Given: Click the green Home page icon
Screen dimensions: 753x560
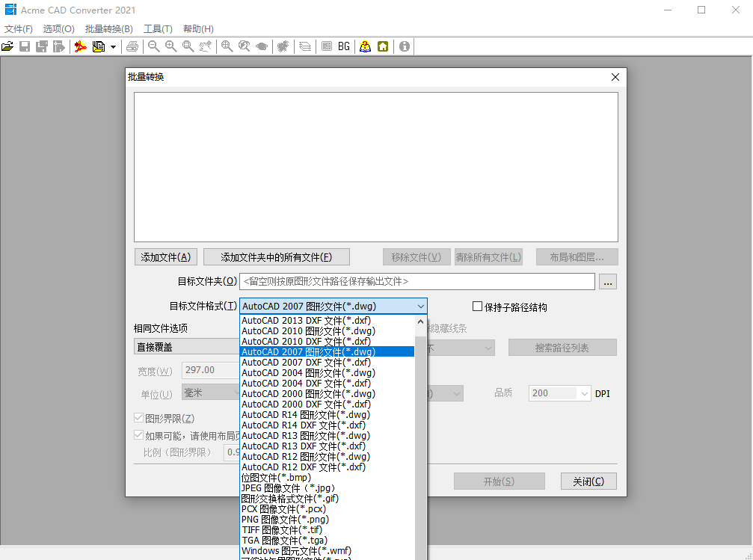Looking at the screenshot, I should tap(383, 46).
